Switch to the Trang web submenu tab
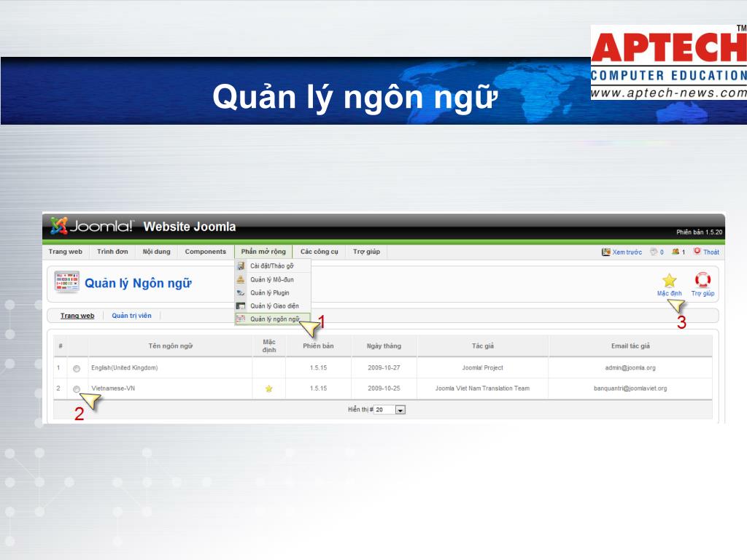Viewport: 747px width, 560px height. coord(77,315)
